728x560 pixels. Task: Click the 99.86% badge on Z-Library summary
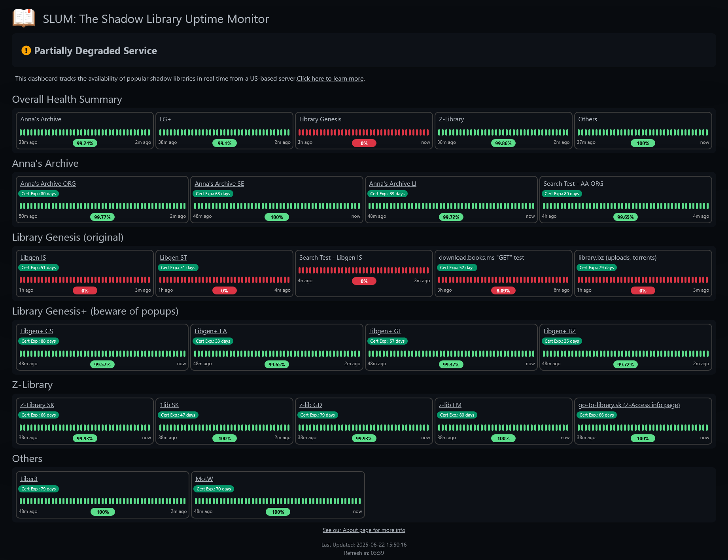point(503,143)
